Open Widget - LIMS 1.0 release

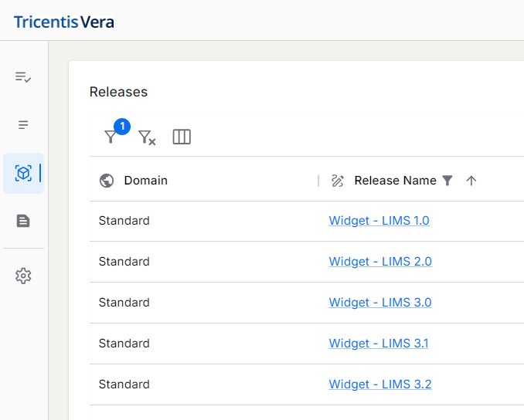point(379,221)
